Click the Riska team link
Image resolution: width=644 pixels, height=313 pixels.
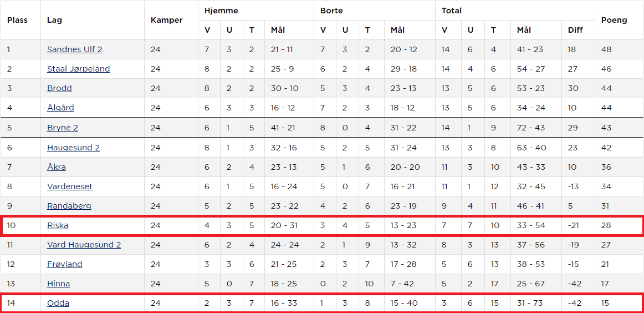click(58, 225)
